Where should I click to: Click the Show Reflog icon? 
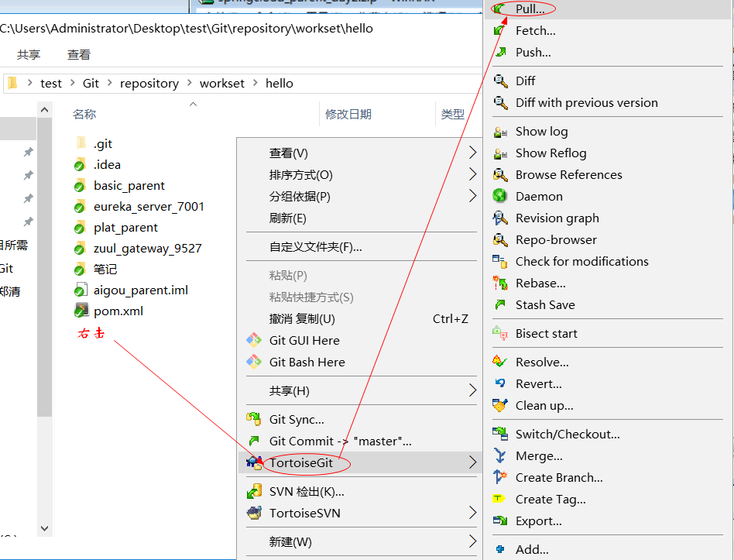[500, 153]
